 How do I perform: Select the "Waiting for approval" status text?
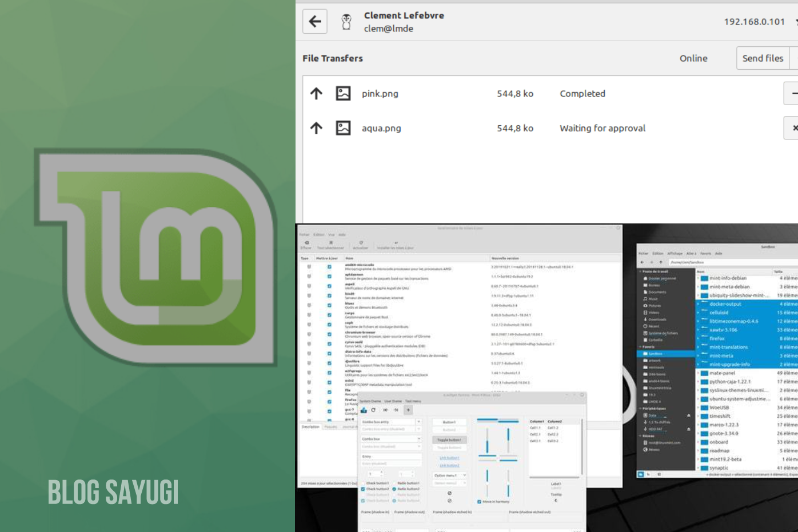[603, 128]
